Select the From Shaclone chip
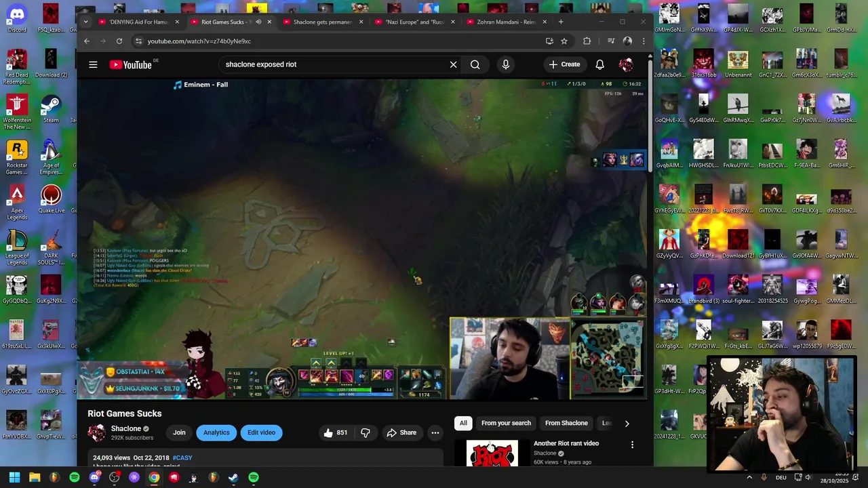 (x=566, y=423)
